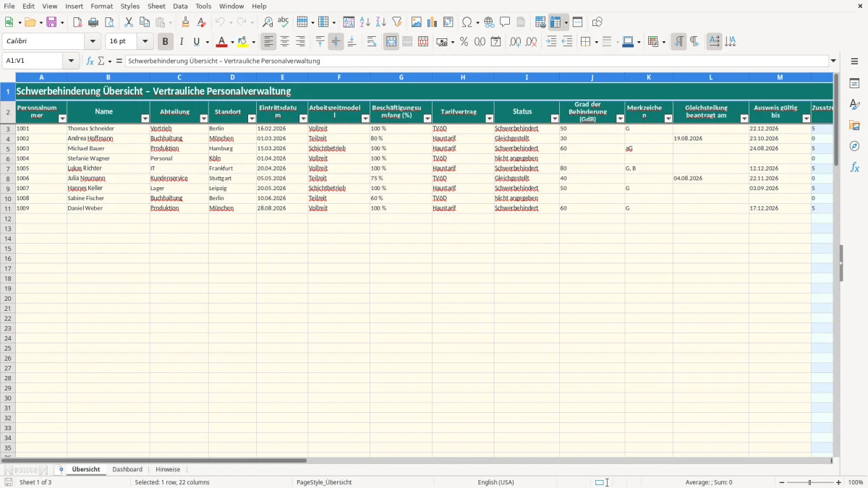
Task: Toggle Left-to-Right text direction
Action: pos(678,42)
